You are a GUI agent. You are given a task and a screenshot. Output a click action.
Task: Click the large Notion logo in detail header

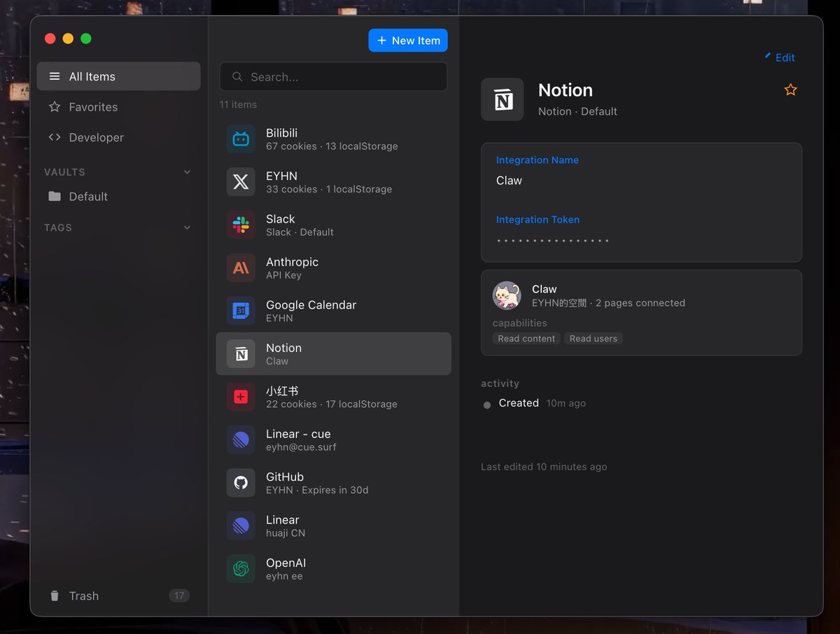pyautogui.click(x=503, y=99)
